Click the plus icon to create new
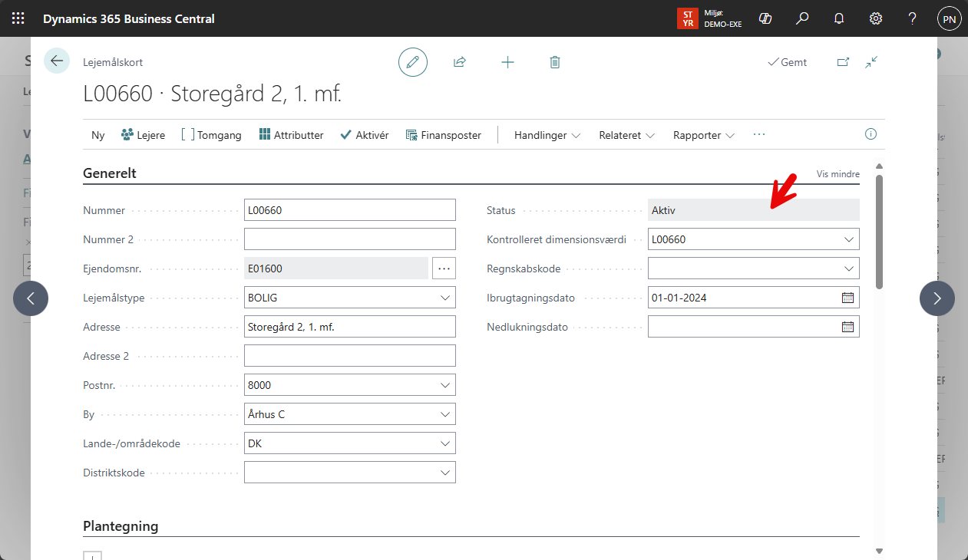Screen dimensions: 968x560 click(x=507, y=62)
